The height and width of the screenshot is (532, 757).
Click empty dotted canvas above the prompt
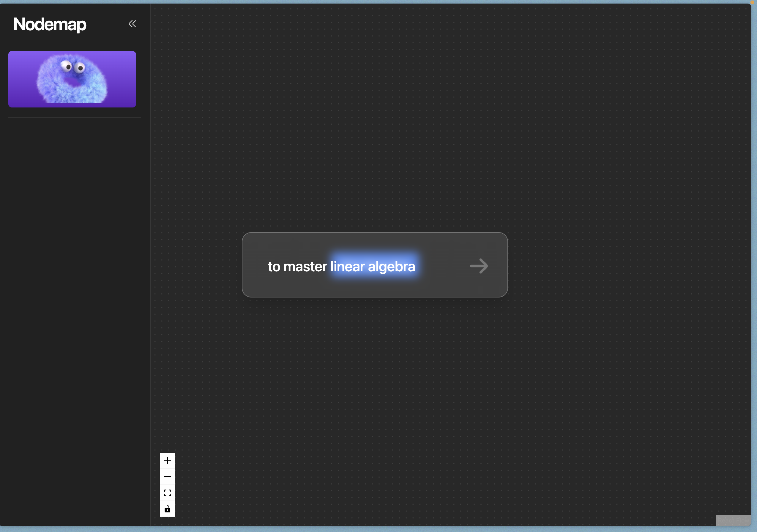[x=374, y=132]
